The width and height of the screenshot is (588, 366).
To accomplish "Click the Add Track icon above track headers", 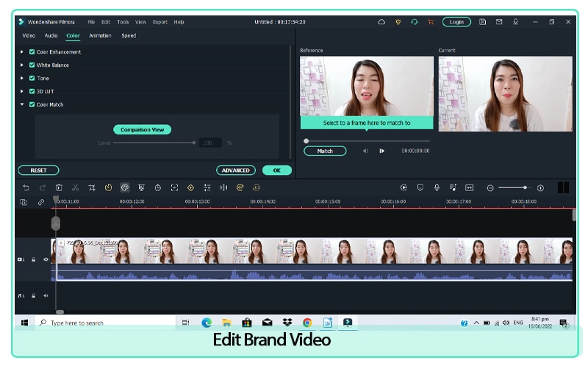I will (x=24, y=203).
